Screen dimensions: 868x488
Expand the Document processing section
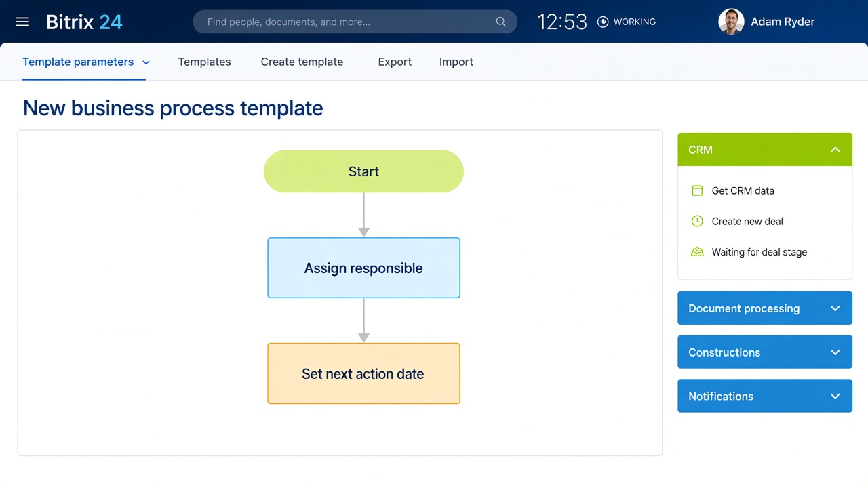tap(765, 308)
